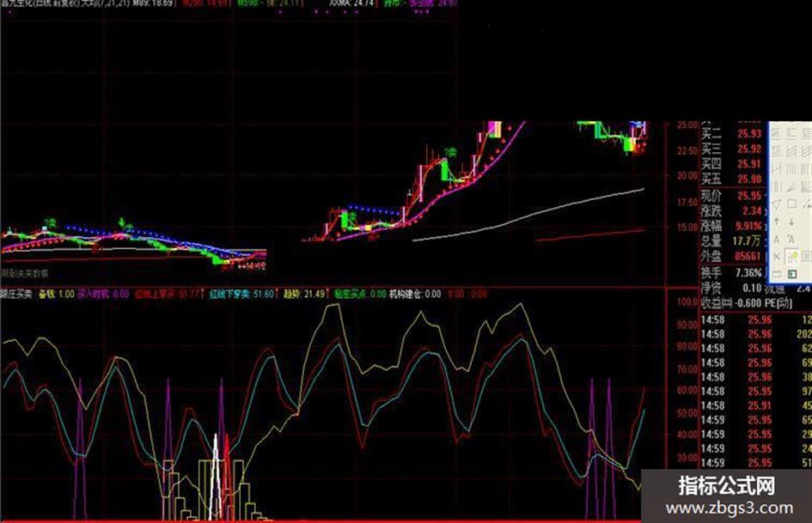
Task: Click the 跟庄买卖 indicator name
Action: coord(16,294)
